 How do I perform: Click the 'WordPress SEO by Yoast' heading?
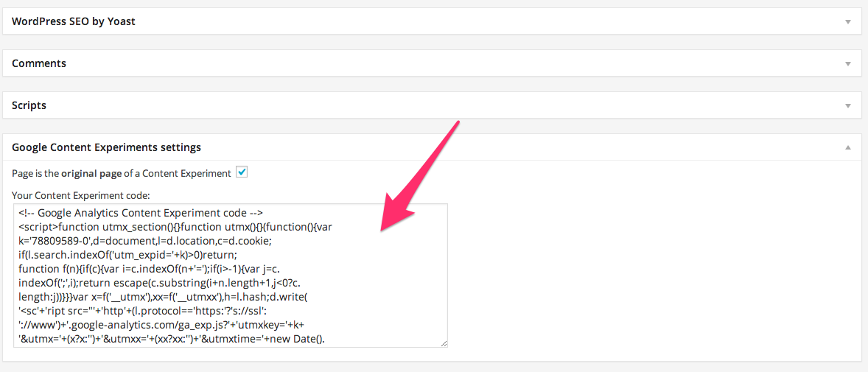click(74, 21)
